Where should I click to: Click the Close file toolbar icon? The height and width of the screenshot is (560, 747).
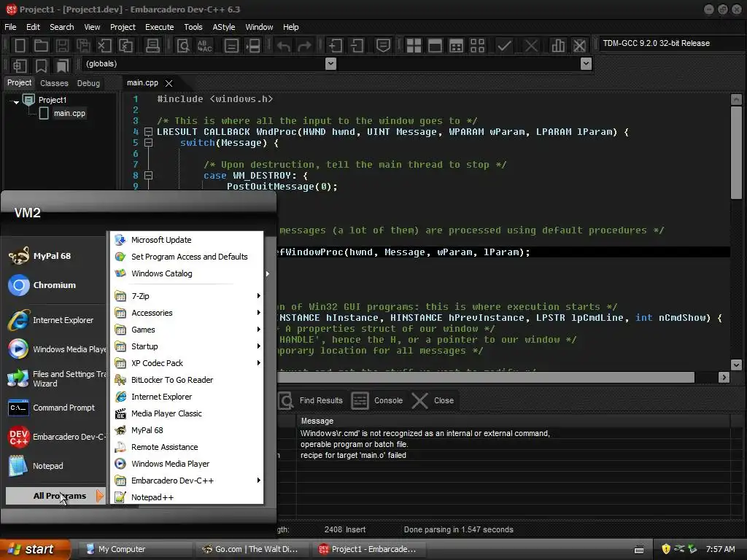tap(104, 46)
